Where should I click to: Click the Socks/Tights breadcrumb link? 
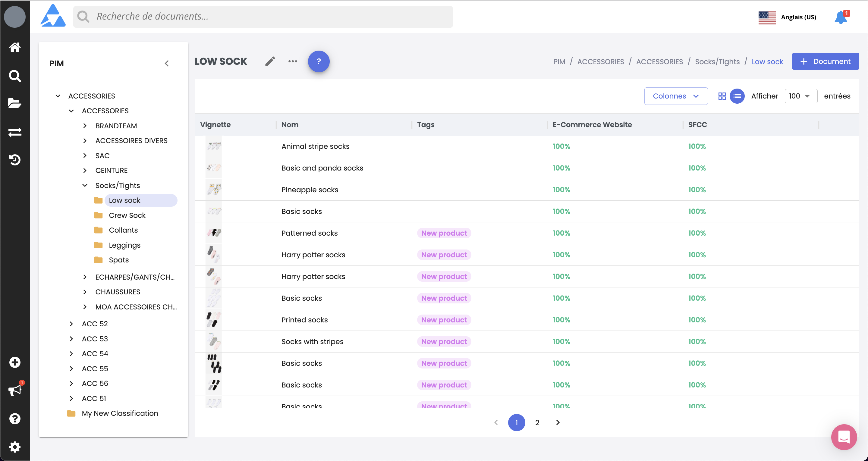pos(717,62)
